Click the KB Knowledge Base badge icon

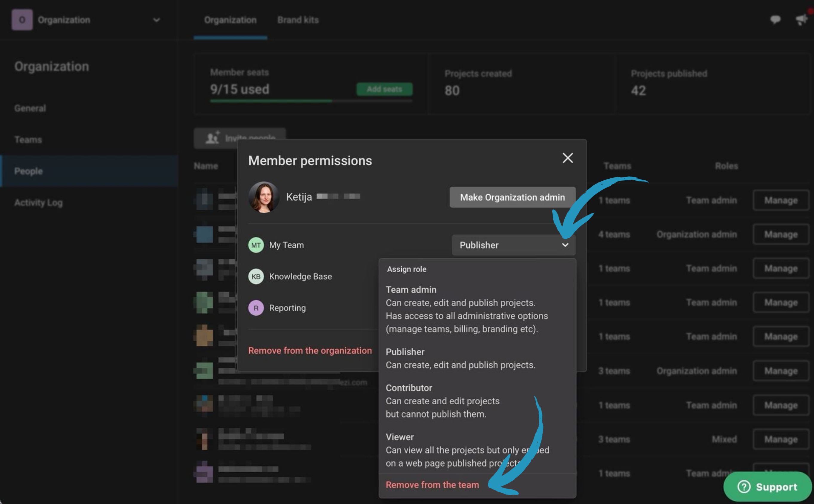point(256,277)
